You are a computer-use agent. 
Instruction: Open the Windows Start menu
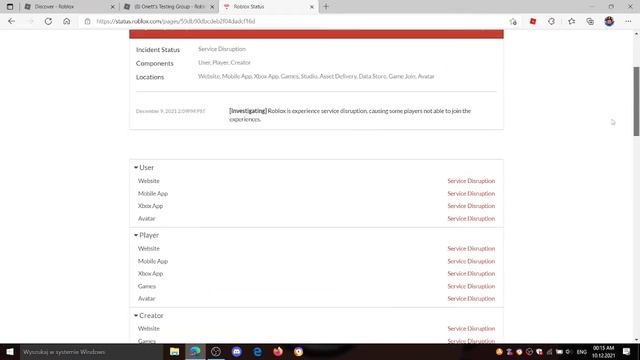click(x=10, y=351)
